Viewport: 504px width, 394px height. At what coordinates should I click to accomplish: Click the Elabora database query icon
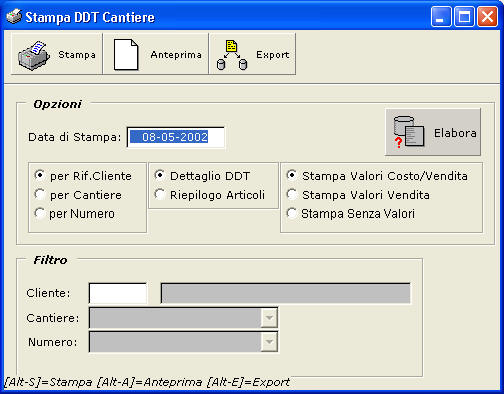(409, 132)
